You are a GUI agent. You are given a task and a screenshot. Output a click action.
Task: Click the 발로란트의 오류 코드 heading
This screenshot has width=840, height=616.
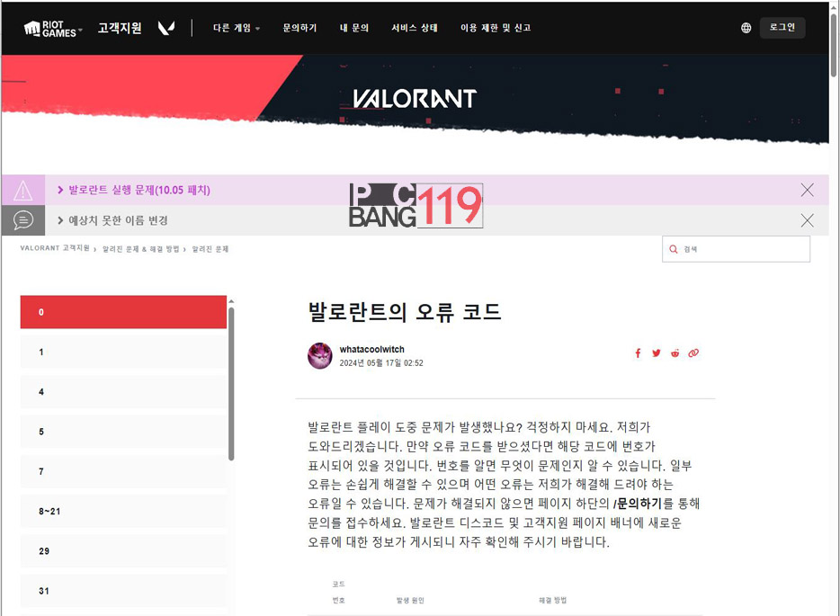[x=405, y=312]
